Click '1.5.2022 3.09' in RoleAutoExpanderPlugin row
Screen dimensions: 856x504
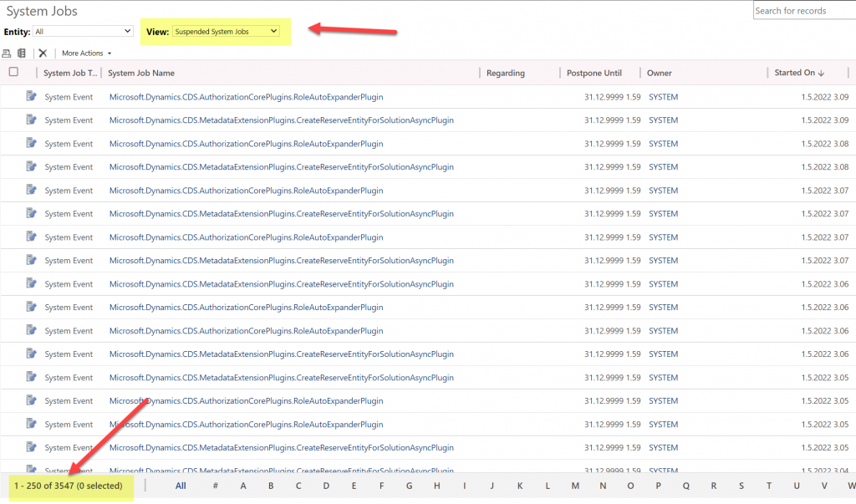(825, 97)
